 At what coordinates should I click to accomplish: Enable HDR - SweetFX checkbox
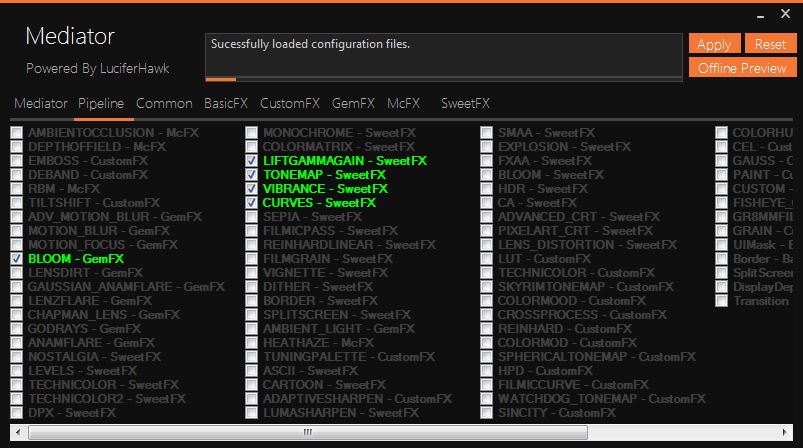487,189
